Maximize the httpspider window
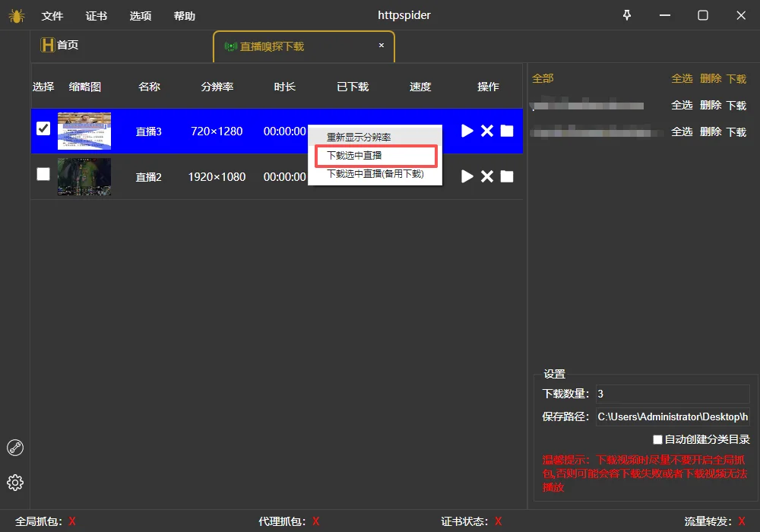The height and width of the screenshot is (532, 760). pyautogui.click(x=703, y=15)
